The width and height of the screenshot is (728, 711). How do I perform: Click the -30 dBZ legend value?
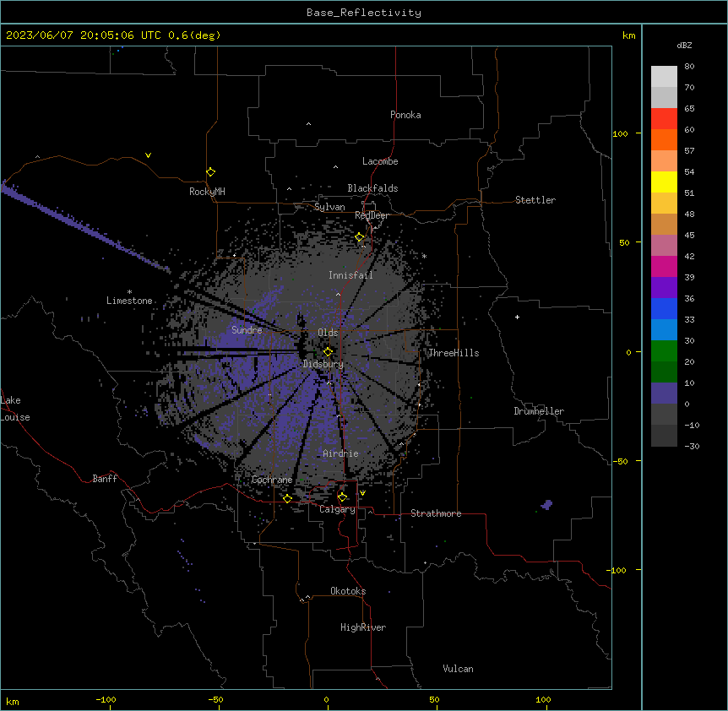pos(692,446)
